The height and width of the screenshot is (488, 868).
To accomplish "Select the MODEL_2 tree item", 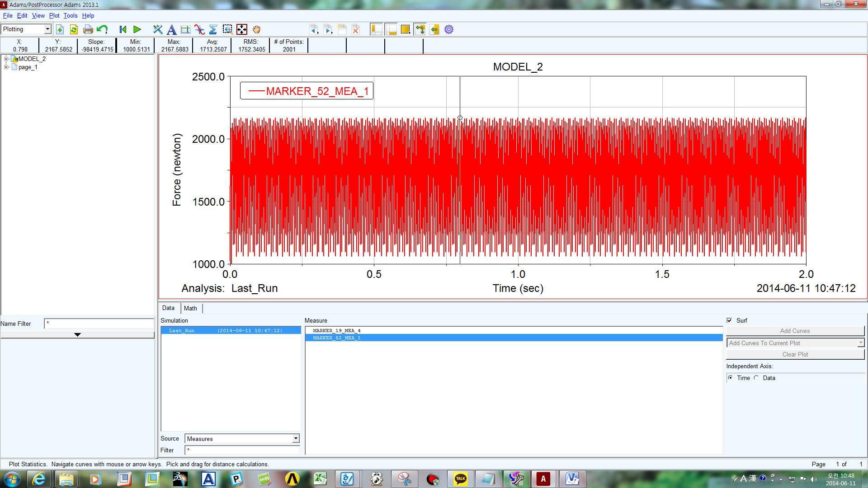I will [32, 59].
